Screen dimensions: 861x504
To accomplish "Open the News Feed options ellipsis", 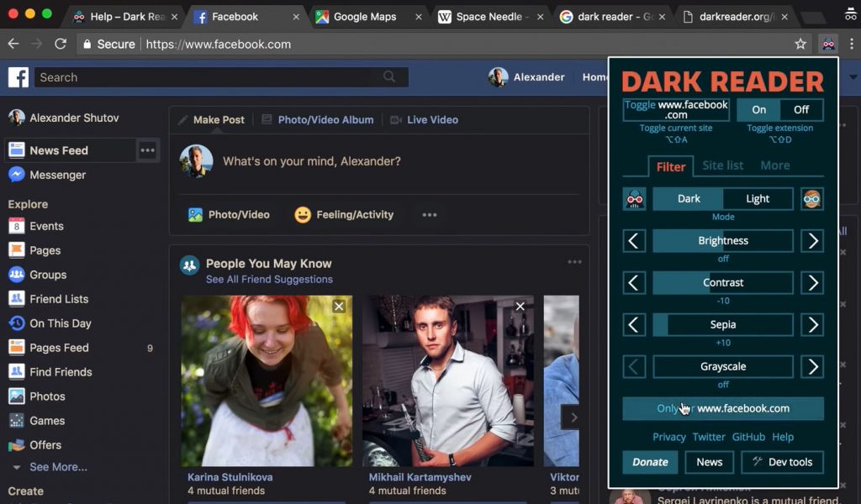I will pyautogui.click(x=147, y=150).
